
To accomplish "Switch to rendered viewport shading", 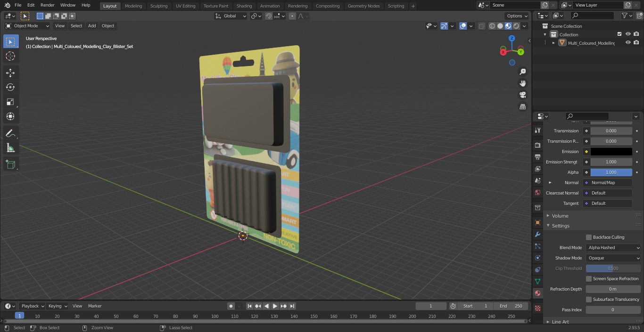I will (x=516, y=26).
